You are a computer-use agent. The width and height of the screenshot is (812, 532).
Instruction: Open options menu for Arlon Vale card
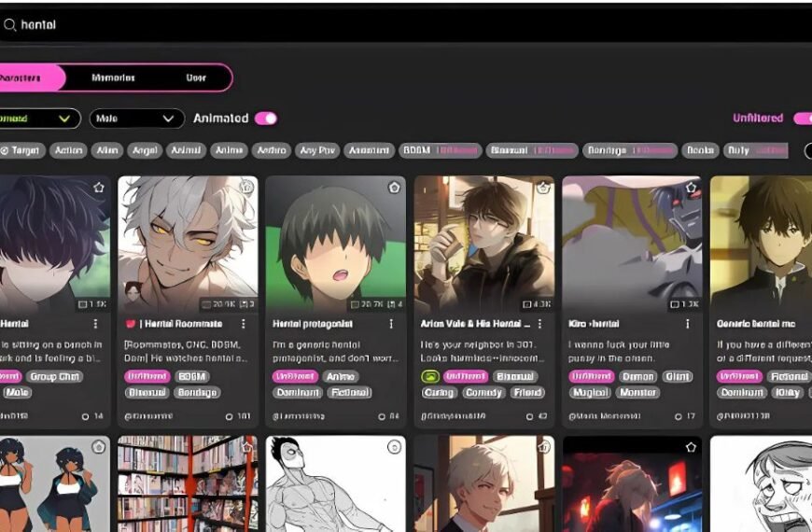click(539, 324)
